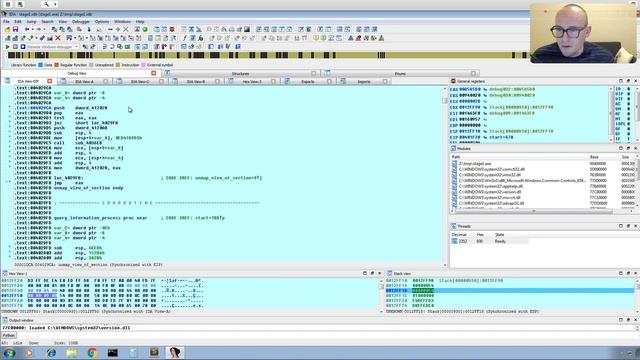The width and height of the screenshot is (640, 360).
Task: Click the gray X icon in the top toolbar
Action: tap(126, 29)
